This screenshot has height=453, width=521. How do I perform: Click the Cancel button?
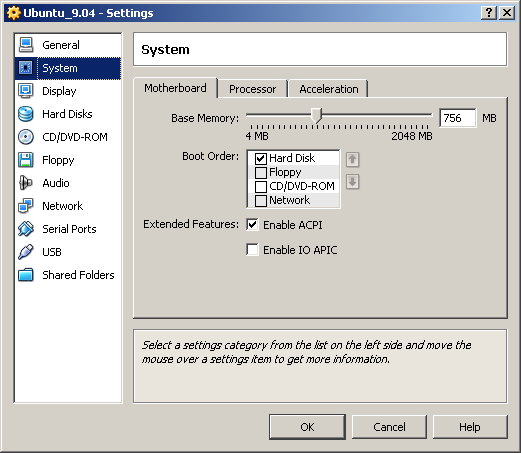tap(389, 427)
